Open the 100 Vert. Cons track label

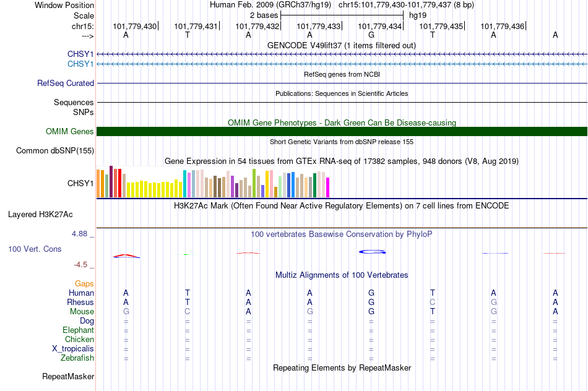pyautogui.click(x=35, y=249)
